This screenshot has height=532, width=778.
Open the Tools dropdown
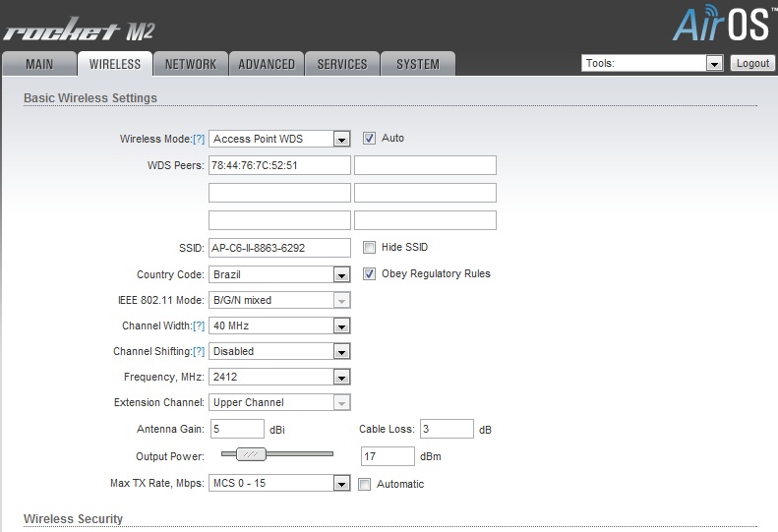652,63
